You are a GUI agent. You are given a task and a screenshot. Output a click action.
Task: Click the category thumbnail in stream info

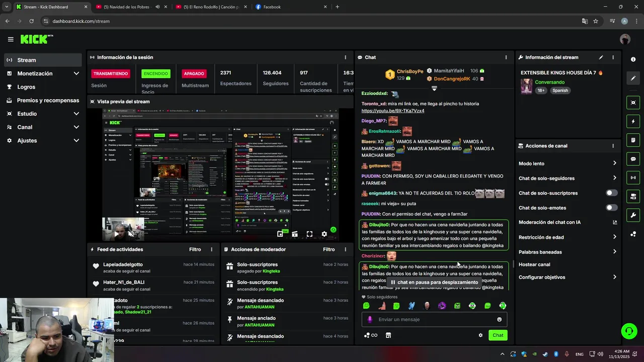pos(526,86)
